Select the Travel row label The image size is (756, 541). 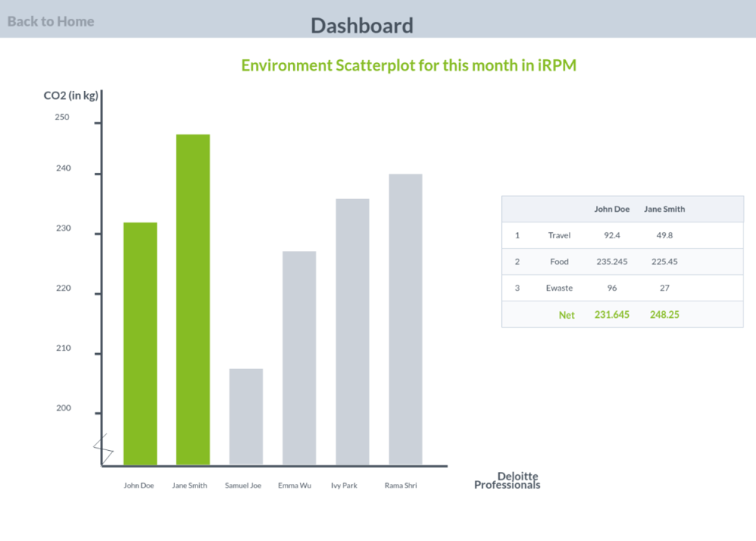coord(559,235)
